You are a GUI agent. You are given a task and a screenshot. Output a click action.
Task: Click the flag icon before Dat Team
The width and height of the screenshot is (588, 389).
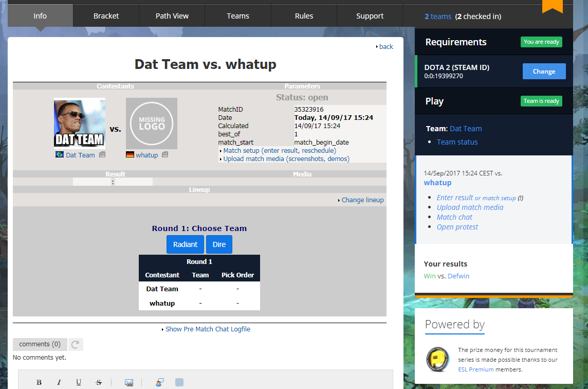pyautogui.click(x=59, y=154)
